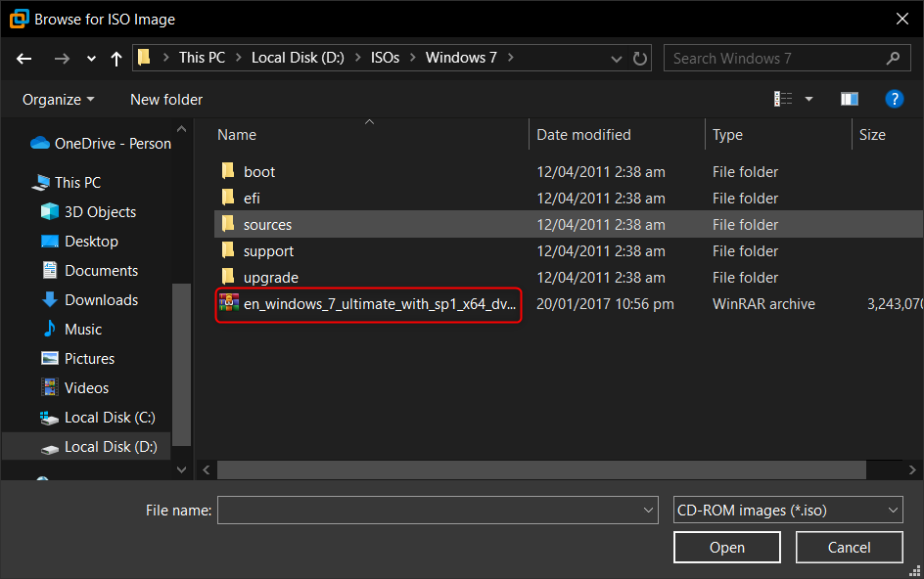This screenshot has width=924, height=579.
Task: Select the WinRAR archive file icon
Action: coord(229,303)
